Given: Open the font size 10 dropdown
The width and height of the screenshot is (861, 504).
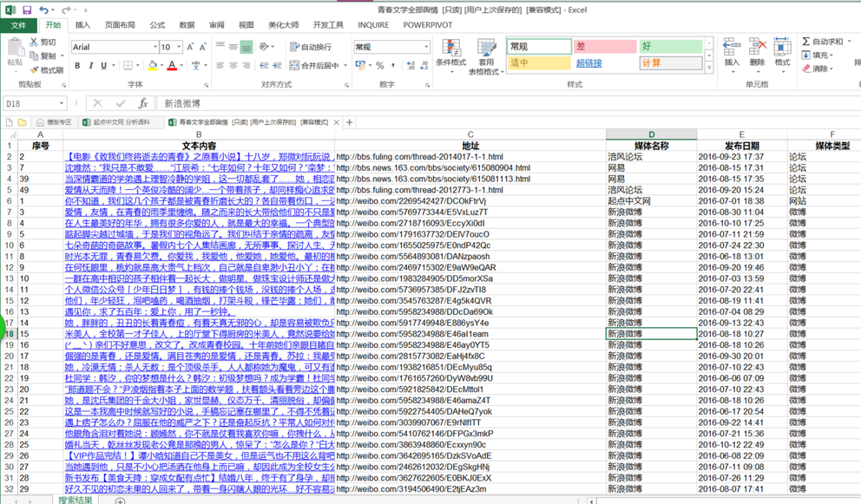Looking at the screenshot, I should [x=180, y=47].
